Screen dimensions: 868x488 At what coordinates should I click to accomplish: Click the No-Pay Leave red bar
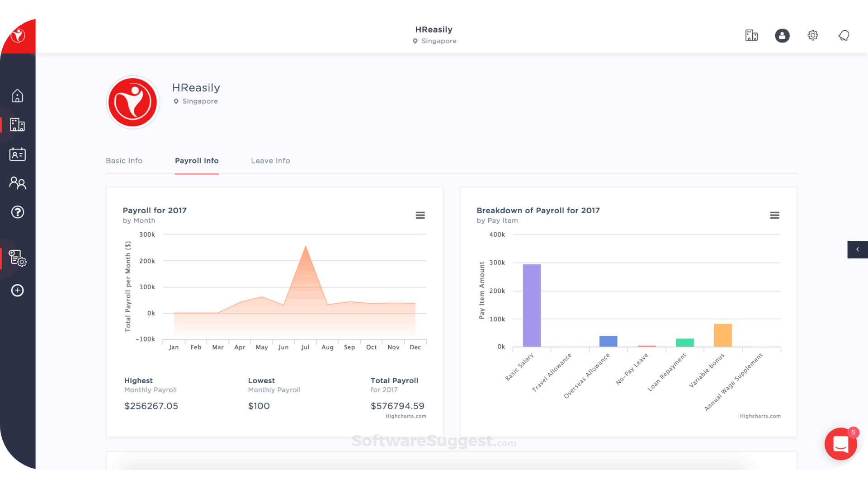coord(646,346)
